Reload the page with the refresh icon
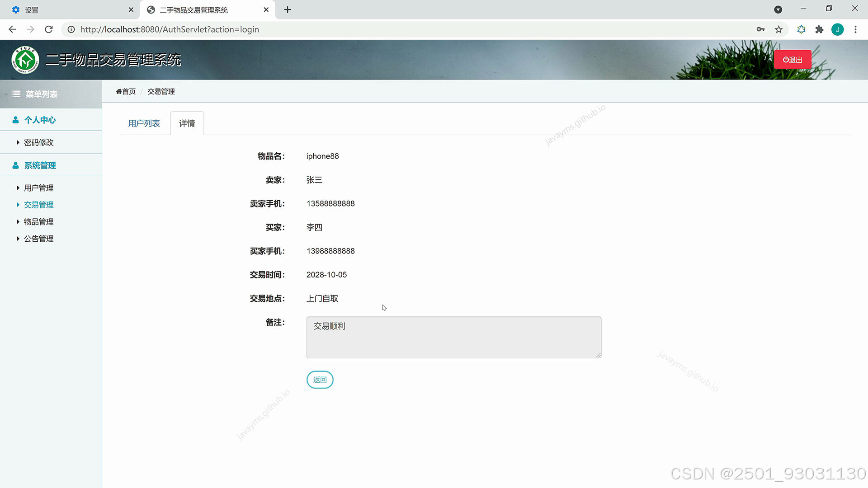Viewport: 868px width, 488px height. [x=49, y=29]
